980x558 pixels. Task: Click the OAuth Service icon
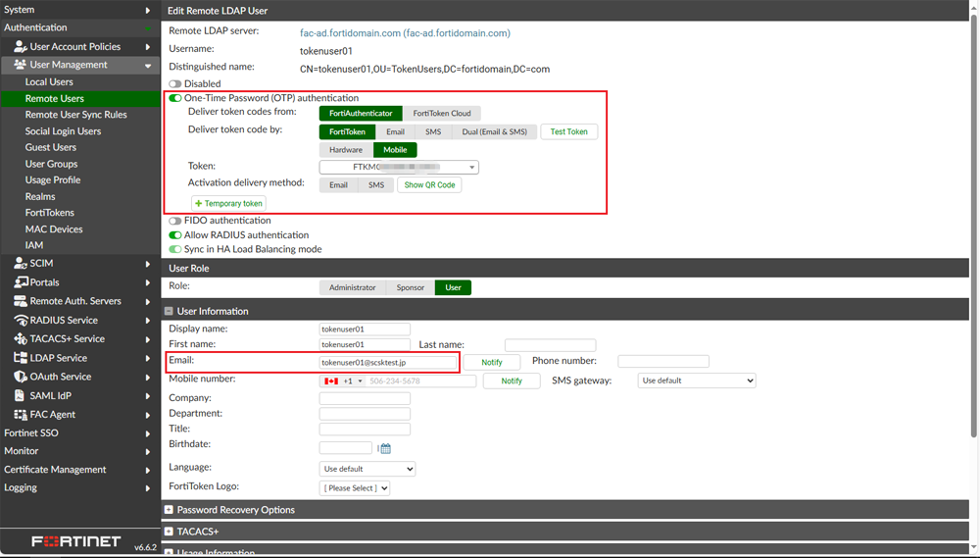click(21, 377)
